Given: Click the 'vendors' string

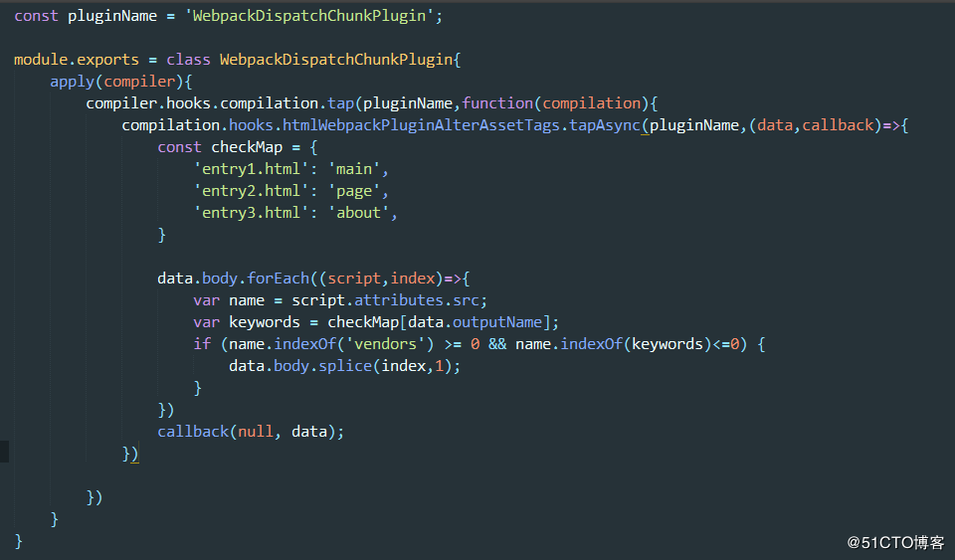Looking at the screenshot, I should click(x=386, y=344).
